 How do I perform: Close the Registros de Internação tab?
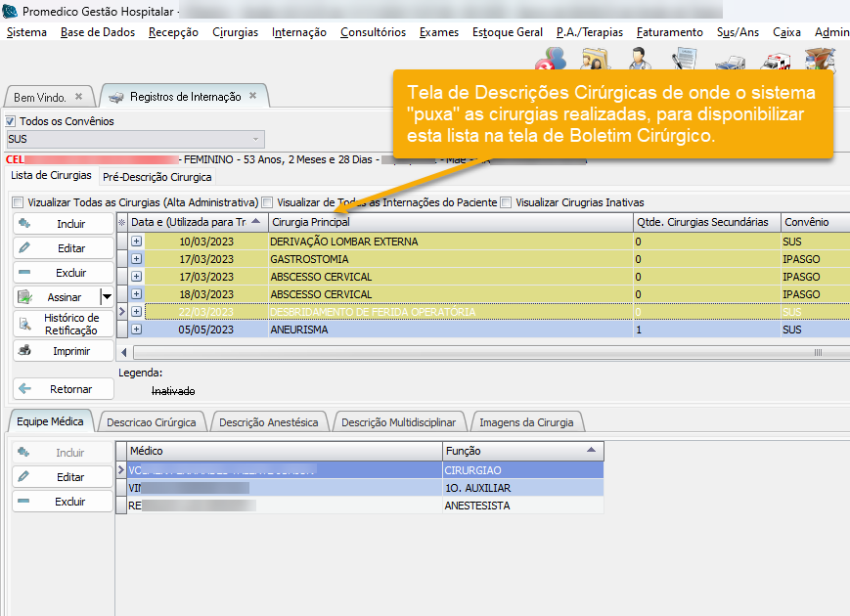click(x=252, y=97)
